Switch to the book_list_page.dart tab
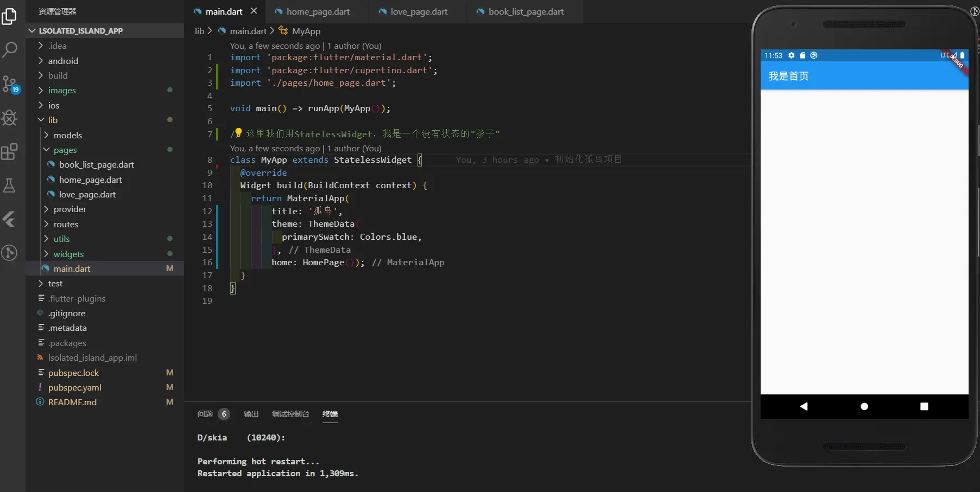 coord(525,11)
